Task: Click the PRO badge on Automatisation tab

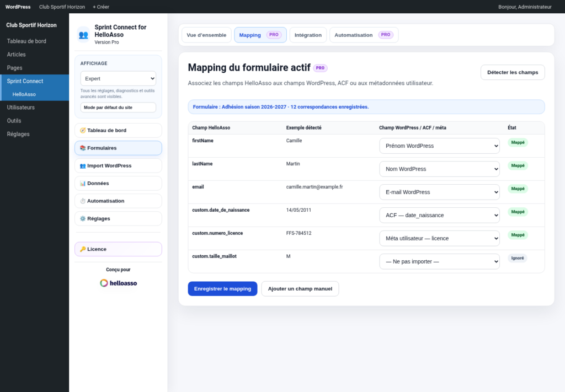Action: click(386, 35)
